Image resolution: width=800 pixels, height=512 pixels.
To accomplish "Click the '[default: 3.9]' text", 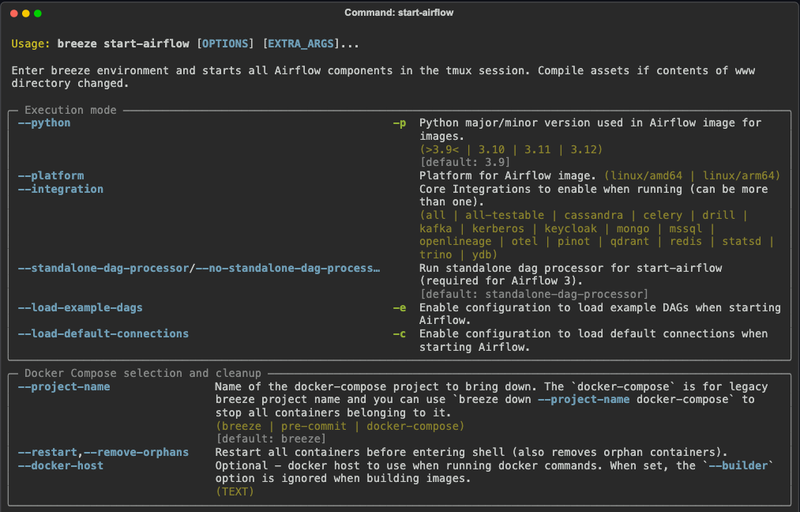I will tap(465, 162).
